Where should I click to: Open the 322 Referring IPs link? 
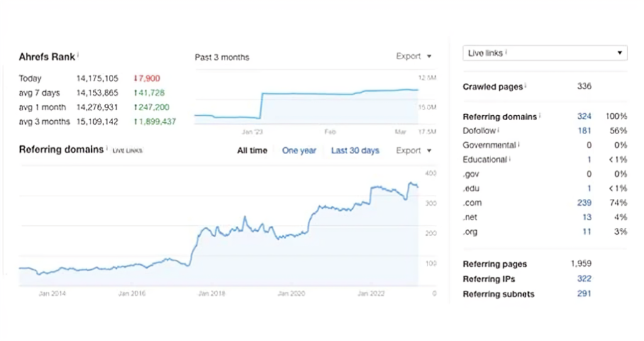[584, 279]
